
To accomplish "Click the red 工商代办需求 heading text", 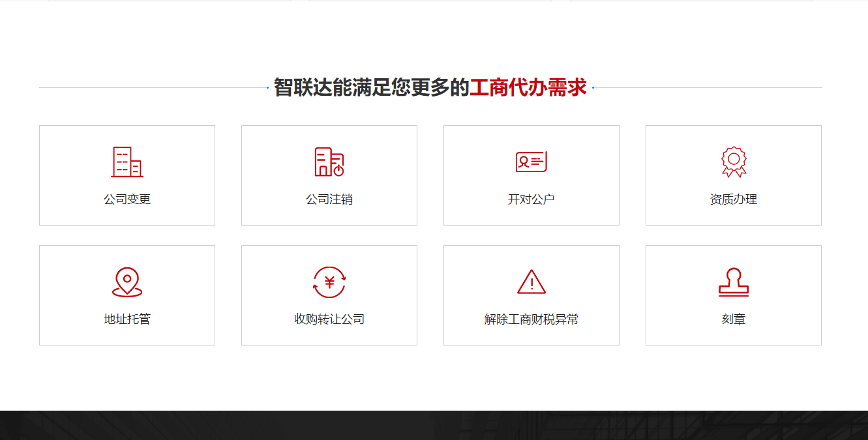I will pos(528,87).
